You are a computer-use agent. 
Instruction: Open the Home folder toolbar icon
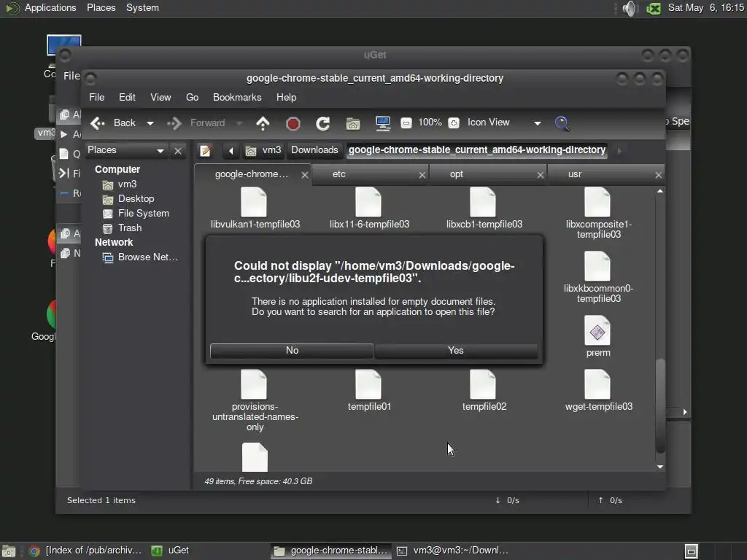pos(353,124)
